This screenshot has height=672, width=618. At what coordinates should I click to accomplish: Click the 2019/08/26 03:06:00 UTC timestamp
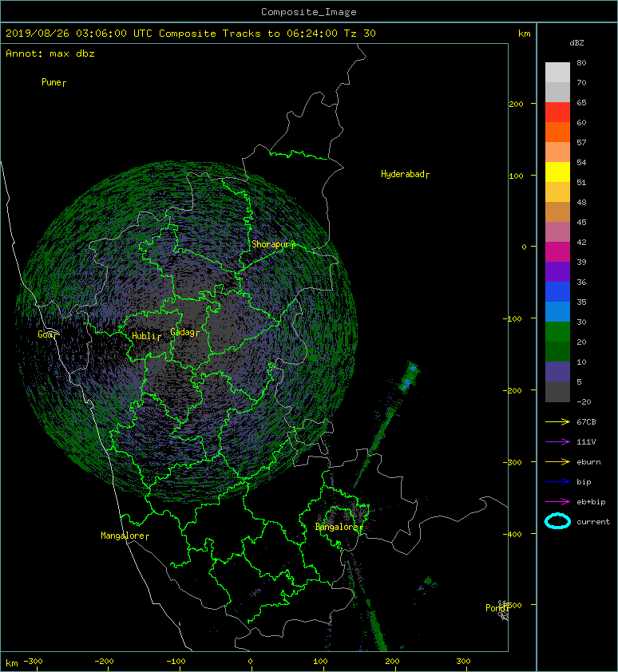coord(79,34)
